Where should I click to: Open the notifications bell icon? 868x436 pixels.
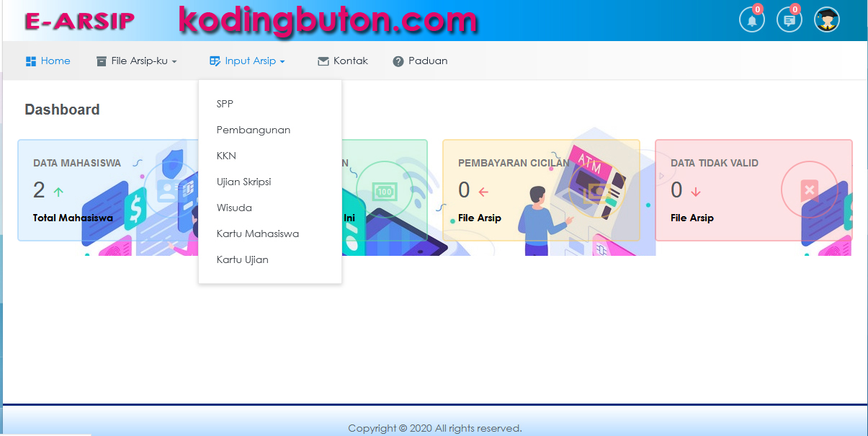coord(751,19)
